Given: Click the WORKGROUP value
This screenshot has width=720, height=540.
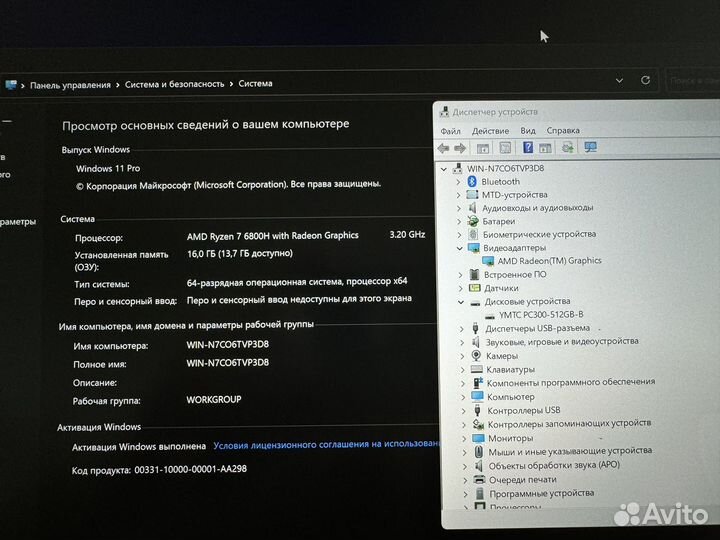Looking at the screenshot, I should click(214, 399).
